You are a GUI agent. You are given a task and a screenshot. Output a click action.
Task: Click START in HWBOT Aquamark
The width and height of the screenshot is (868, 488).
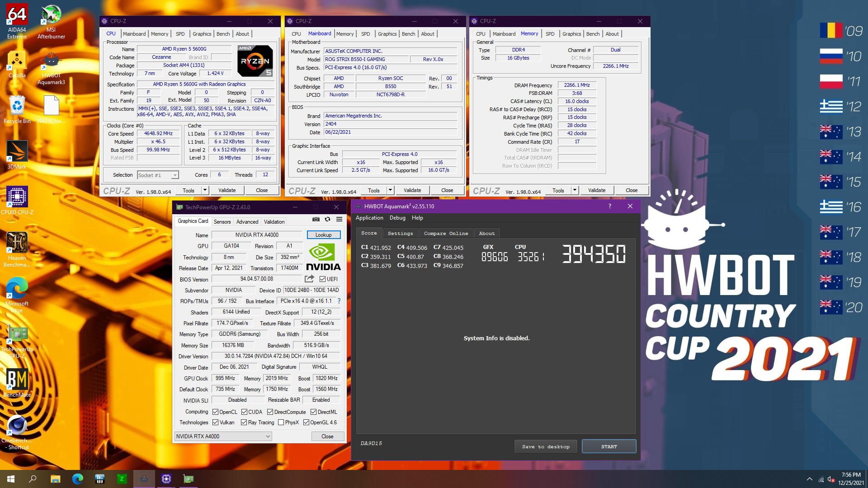609,446
